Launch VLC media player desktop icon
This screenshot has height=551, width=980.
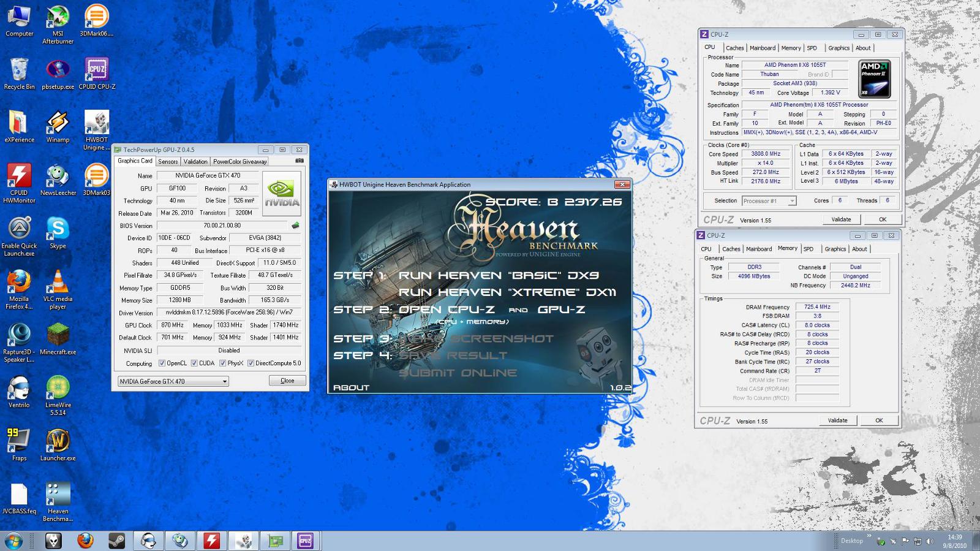pyautogui.click(x=58, y=291)
